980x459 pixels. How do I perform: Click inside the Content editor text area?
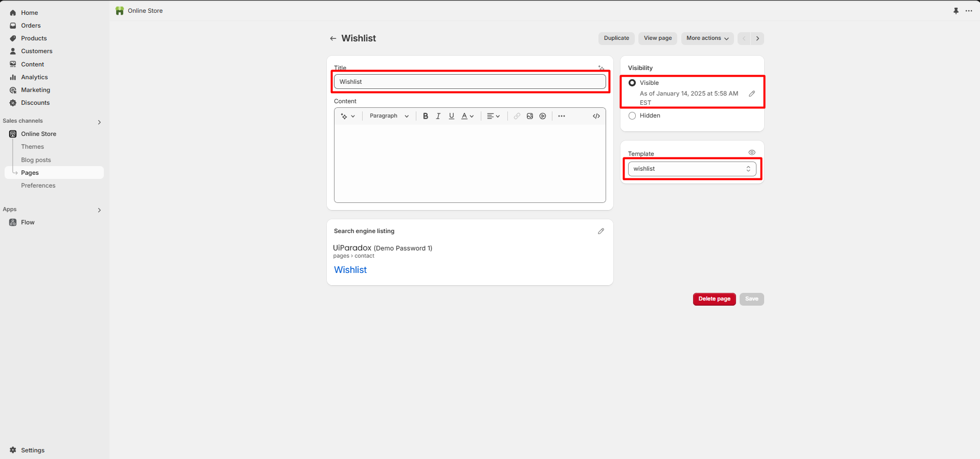point(470,163)
